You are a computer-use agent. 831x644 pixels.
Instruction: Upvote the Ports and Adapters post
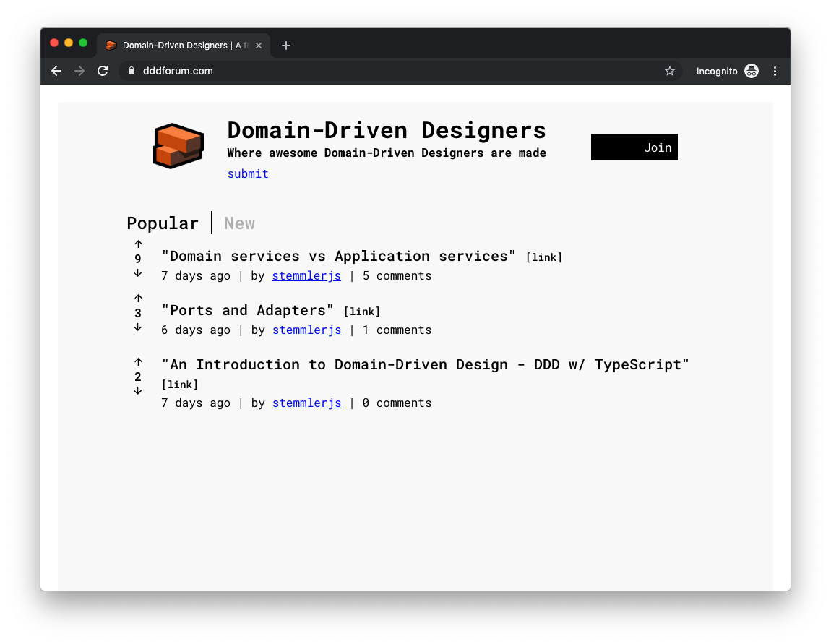138,299
